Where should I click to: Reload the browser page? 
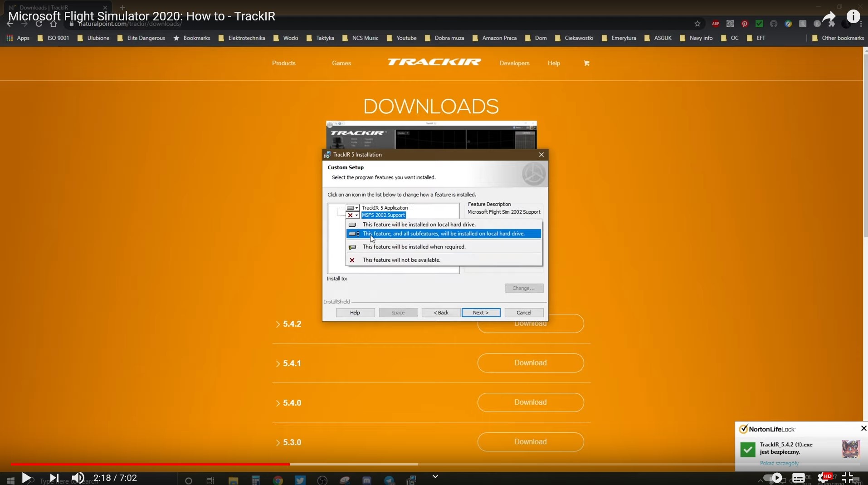click(39, 24)
